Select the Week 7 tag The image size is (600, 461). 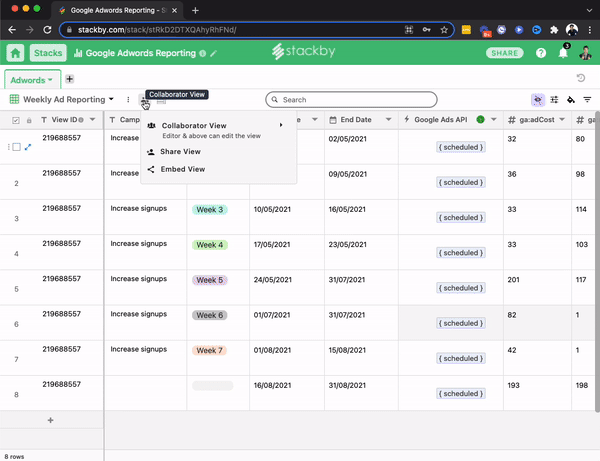click(209, 350)
